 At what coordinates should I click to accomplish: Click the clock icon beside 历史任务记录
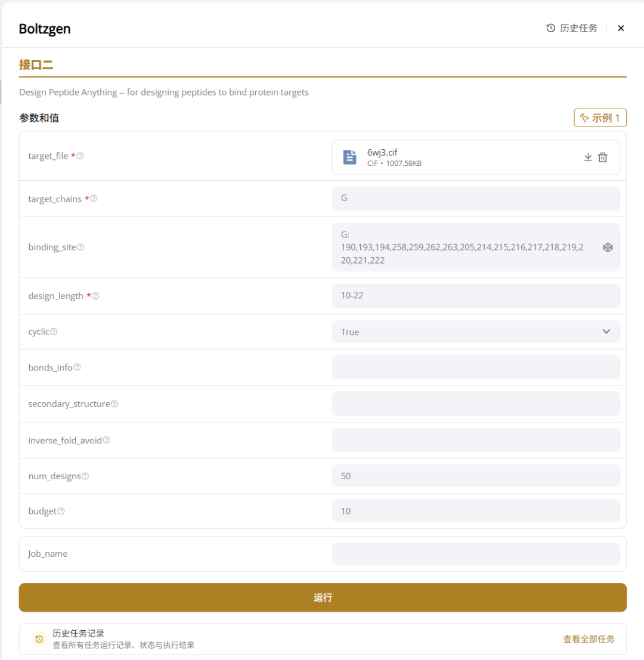tap(38, 639)
